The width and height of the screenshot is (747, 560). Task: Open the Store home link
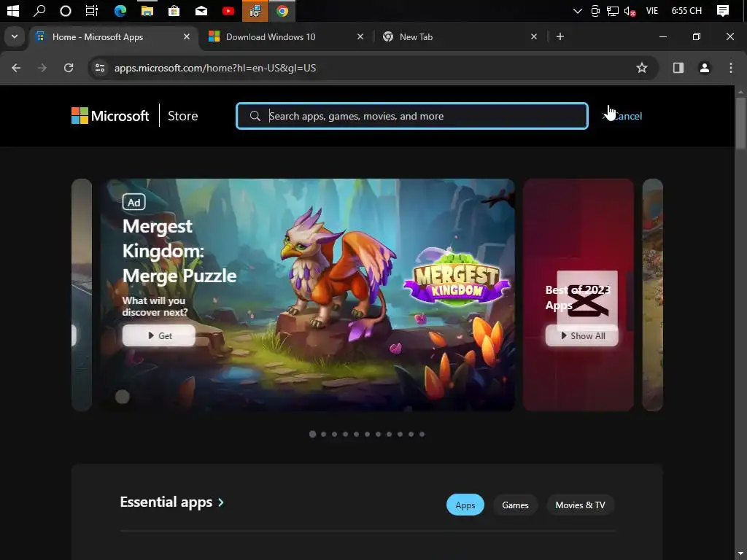click(182, 116)
